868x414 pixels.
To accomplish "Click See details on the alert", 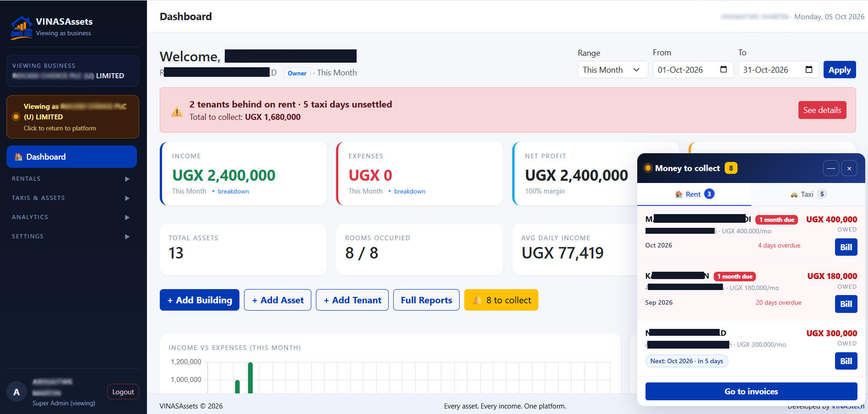I will click(822, 110).
